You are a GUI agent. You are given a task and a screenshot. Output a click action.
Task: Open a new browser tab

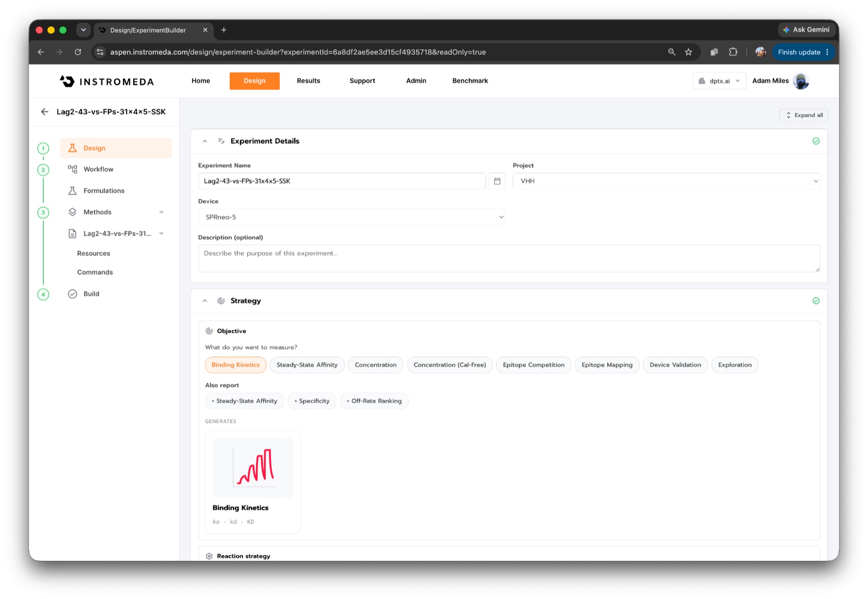[224, 30]
